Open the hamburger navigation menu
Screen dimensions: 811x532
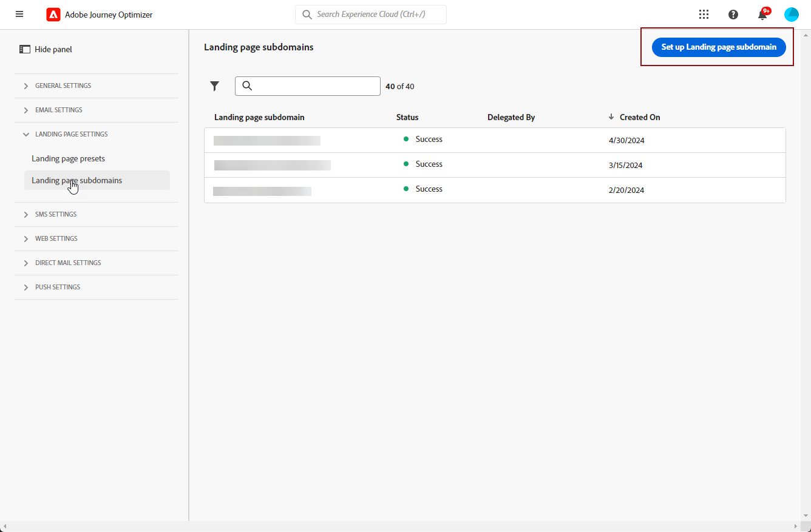click(x=19, y=15)
